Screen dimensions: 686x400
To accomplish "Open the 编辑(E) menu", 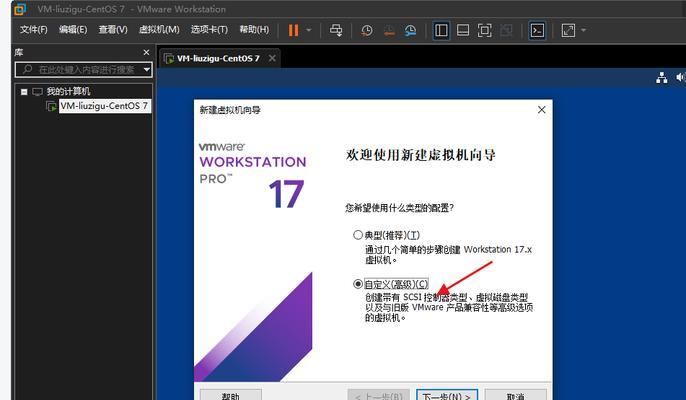I will [x=73, y=30].
